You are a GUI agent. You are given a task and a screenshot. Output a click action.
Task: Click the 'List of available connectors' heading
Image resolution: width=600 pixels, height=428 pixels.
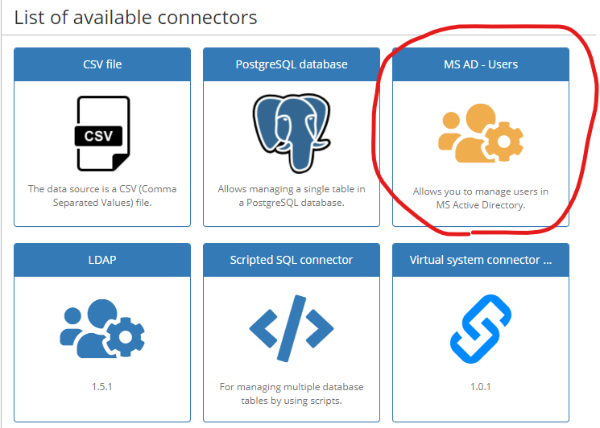point(135,18)
